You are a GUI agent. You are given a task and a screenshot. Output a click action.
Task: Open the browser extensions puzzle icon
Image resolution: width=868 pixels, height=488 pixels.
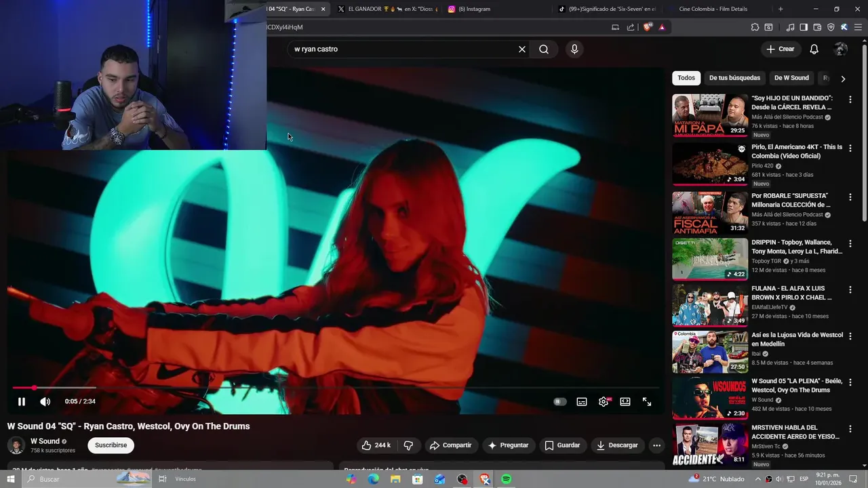[x=755, y=27]
